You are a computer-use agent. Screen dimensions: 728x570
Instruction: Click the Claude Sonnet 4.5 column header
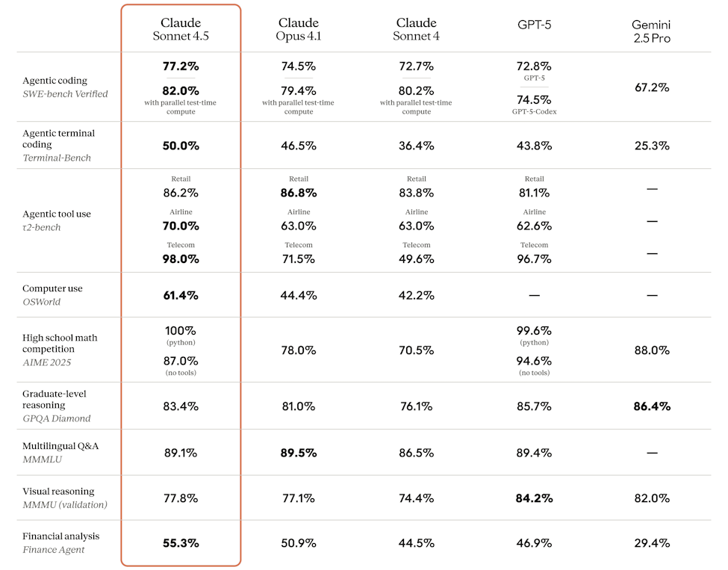[x=181, y=29]
